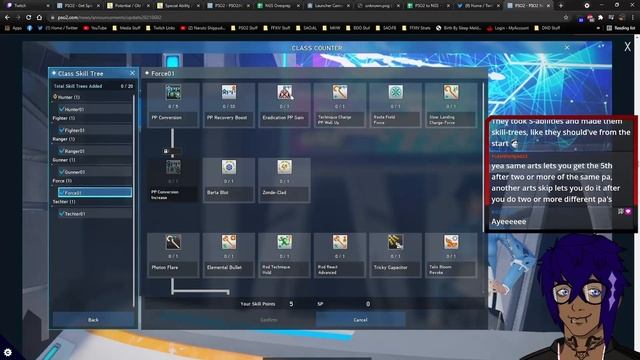640x360 pixels.
Task: Select the locked PP Conversion Increase skill icon
Action: [x=173, y=167]
